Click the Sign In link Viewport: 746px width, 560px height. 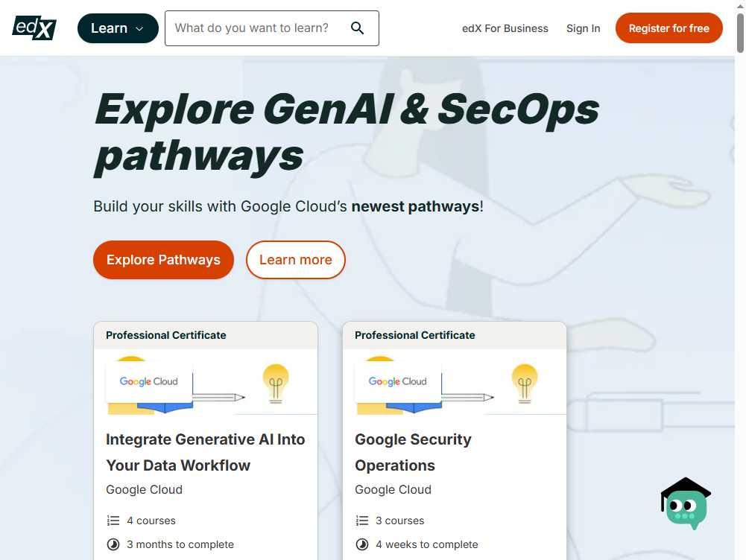584,28
